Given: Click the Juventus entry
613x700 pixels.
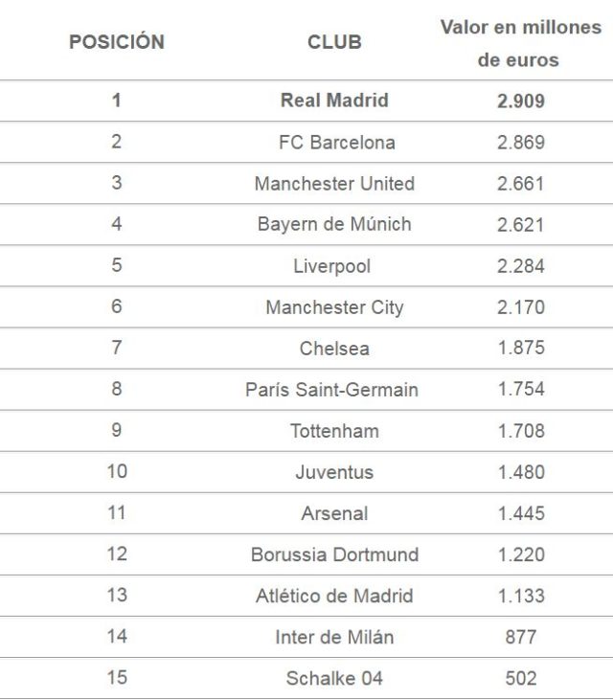Looking at the screenshot, I should [x=334, y=472].
